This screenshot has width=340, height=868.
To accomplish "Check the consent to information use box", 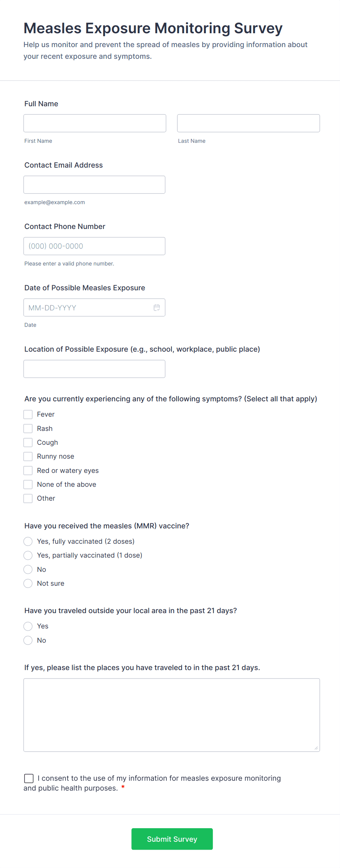I will [29, 779].
